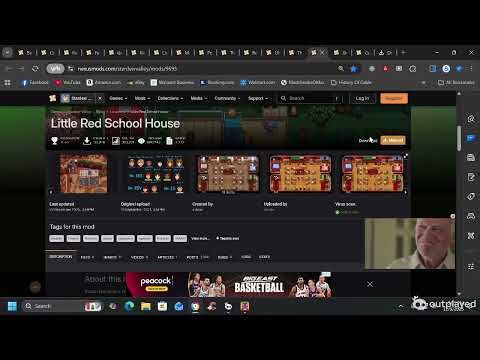Click the unique downloads arrow icon
Viewport: 480px width, 360px height.
87,141
